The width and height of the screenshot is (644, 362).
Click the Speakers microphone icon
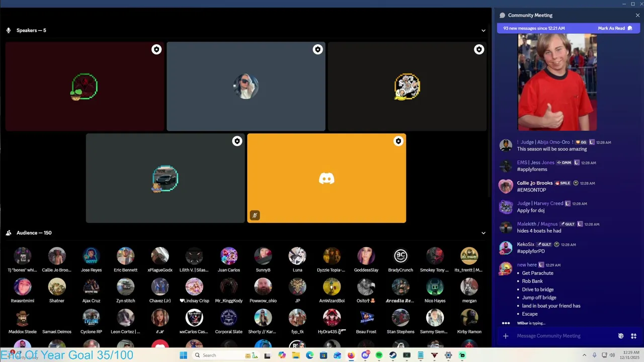coord(9,30)
